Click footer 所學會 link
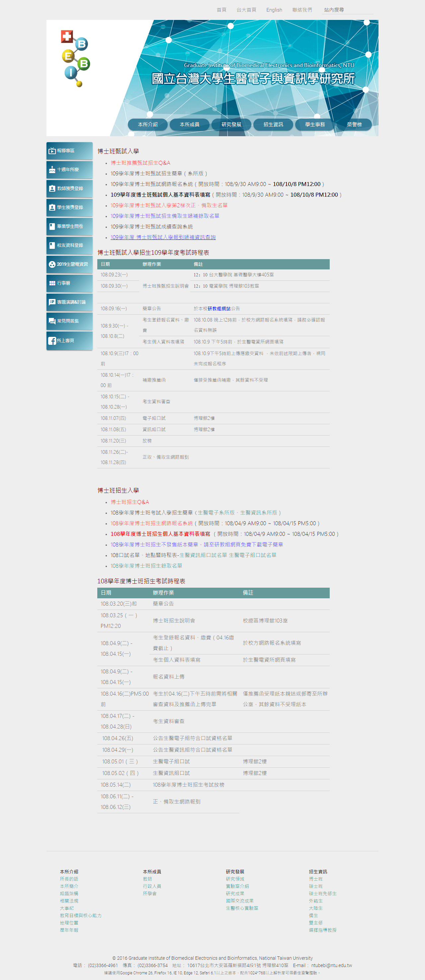This screenshot has height=980, width=425. click(150, 894)
